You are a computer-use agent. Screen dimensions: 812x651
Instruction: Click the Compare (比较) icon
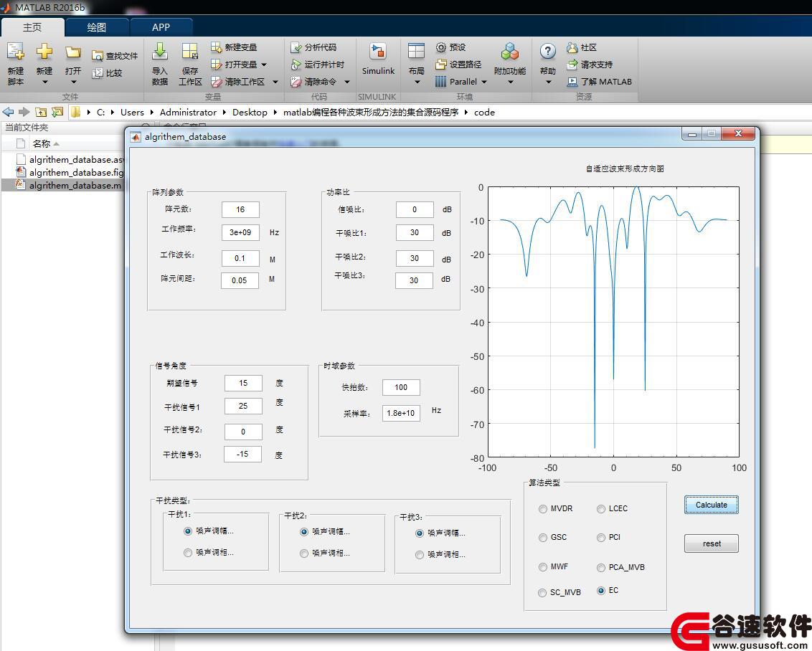(97, 73)
